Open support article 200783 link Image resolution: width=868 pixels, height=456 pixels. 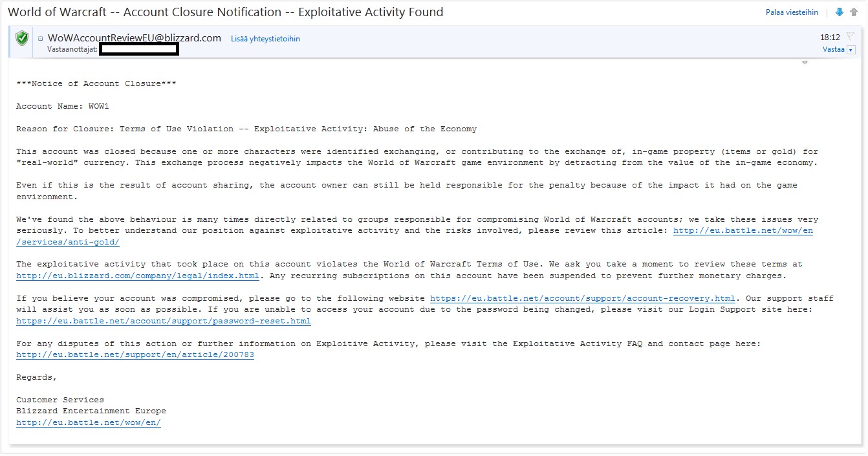click(135, 355)
